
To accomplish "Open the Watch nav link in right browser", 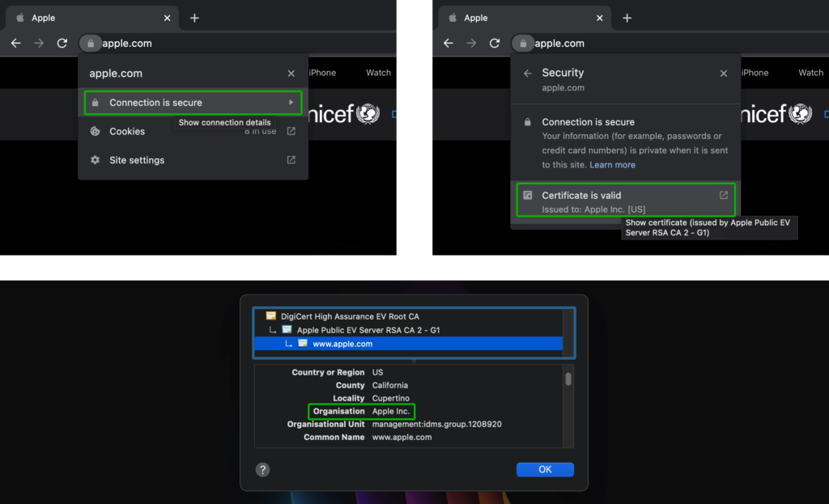I will pos(811,73).
